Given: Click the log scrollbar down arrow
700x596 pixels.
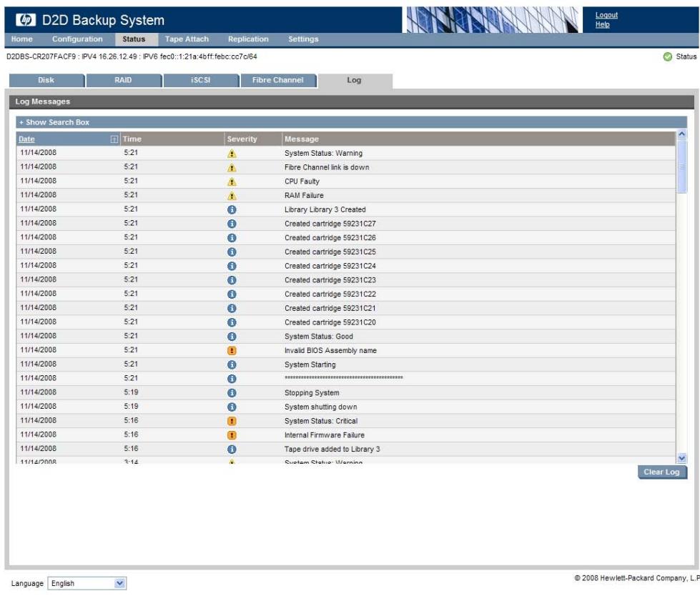Looking at the screenshot, I should pyautogui.click(x=681, y=458).
